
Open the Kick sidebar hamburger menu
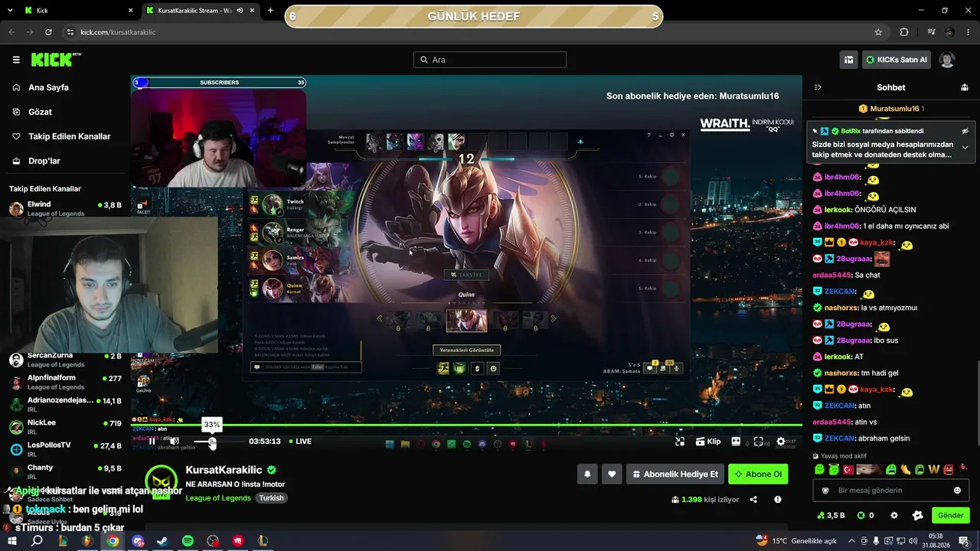pyautogui.click(x=16, y=60)
